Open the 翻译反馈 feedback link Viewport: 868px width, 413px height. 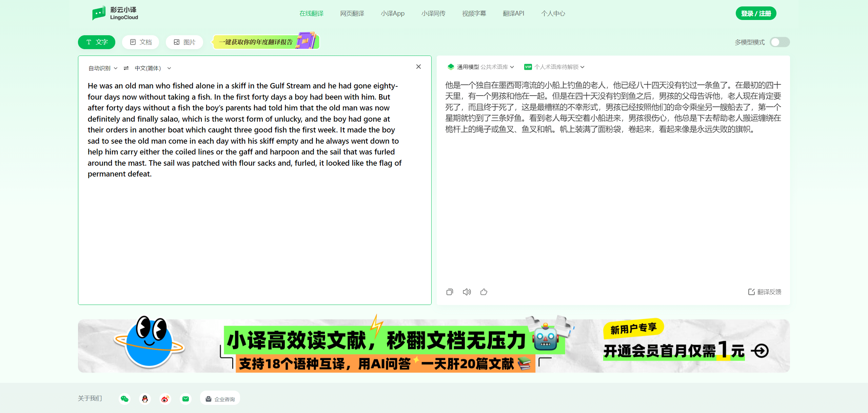click(765, 292)
